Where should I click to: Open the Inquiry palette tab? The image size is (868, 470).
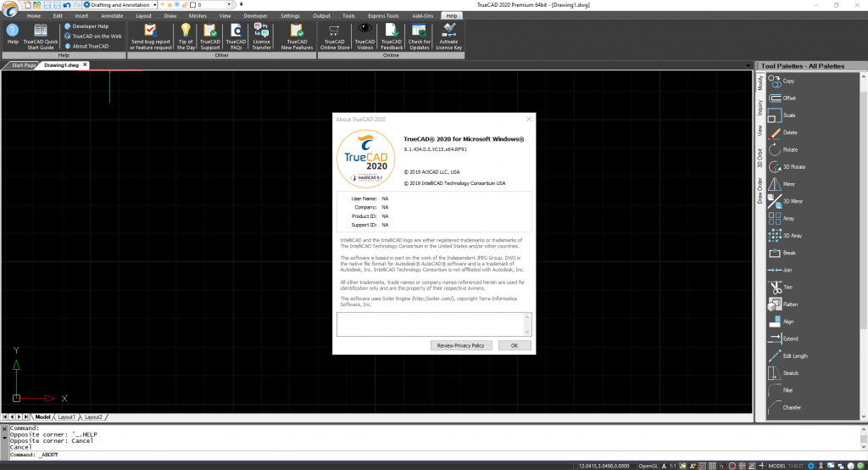pyautogui.click(x=760, y=108)
